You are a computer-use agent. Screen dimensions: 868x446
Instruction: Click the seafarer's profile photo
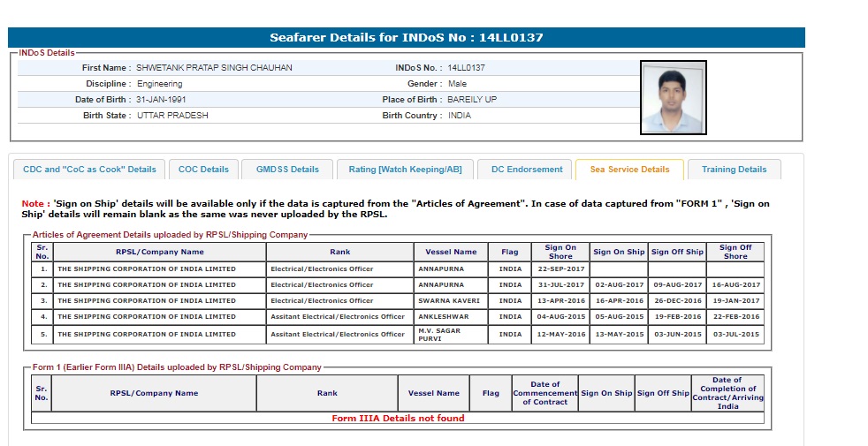click(673, 97)
